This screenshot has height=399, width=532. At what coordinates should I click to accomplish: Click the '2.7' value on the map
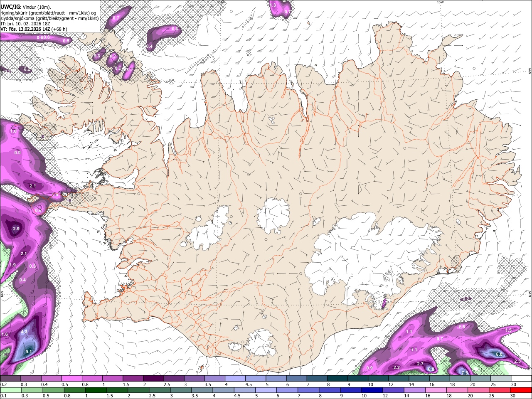[420, 364]
